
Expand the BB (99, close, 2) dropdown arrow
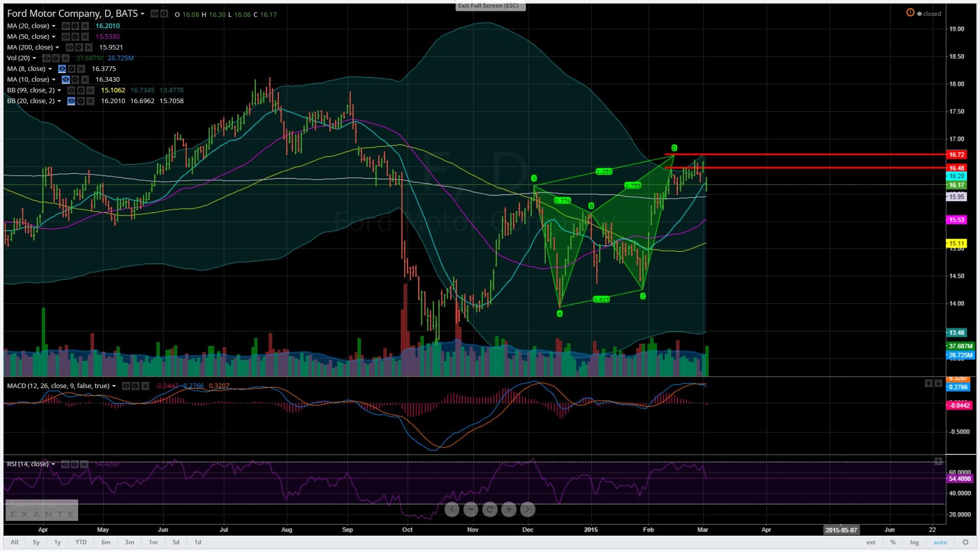[x=59, y=90]
